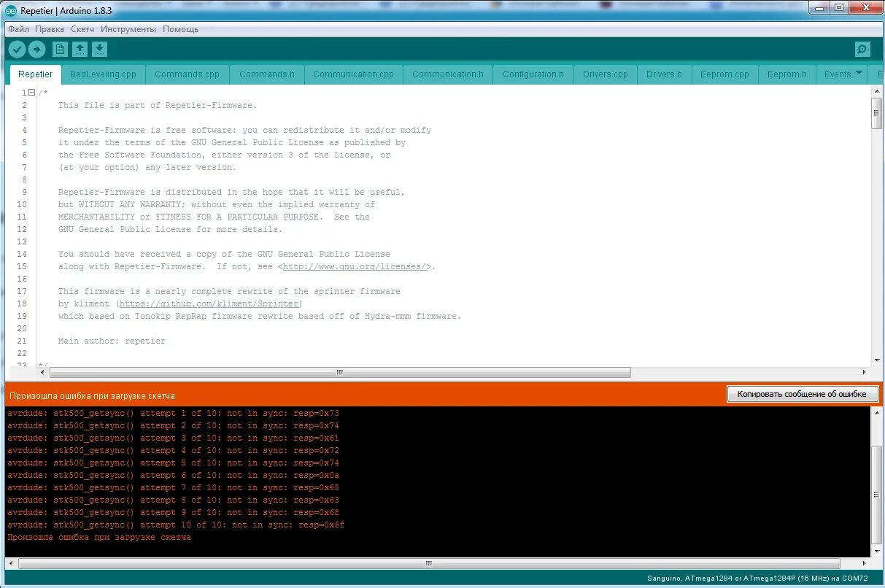This screenshot has width=885, height=588.
Task: Click the 'resp=0x0a' attempt 6 line
Action: click(173, 476)
